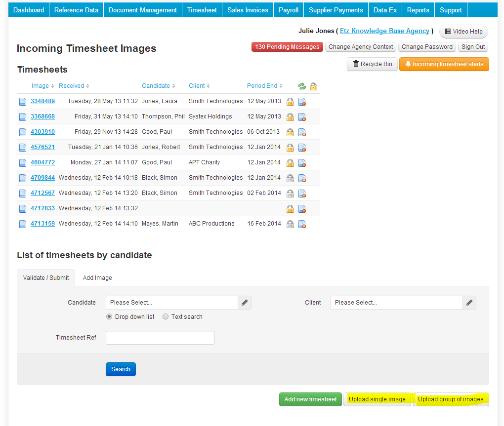The image size is (504, 426).
Task: Open Etz Knowledge Base Agency link
Action: 384,31
